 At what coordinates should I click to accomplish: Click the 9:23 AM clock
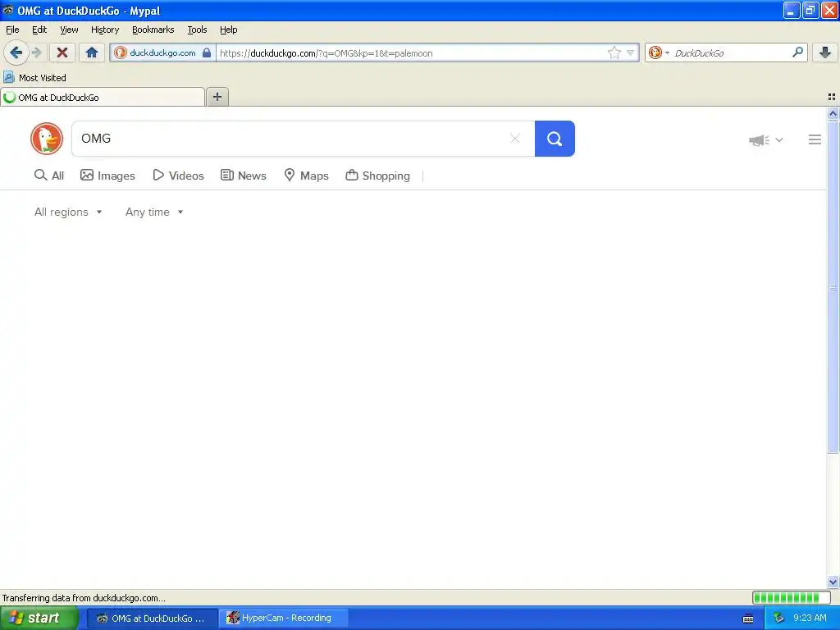[x=810, y=619]
